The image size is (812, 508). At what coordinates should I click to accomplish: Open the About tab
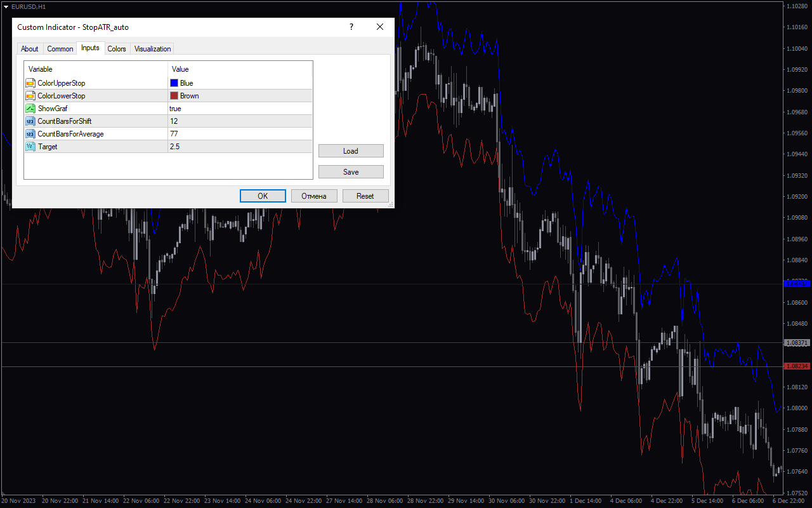point(30,49)
